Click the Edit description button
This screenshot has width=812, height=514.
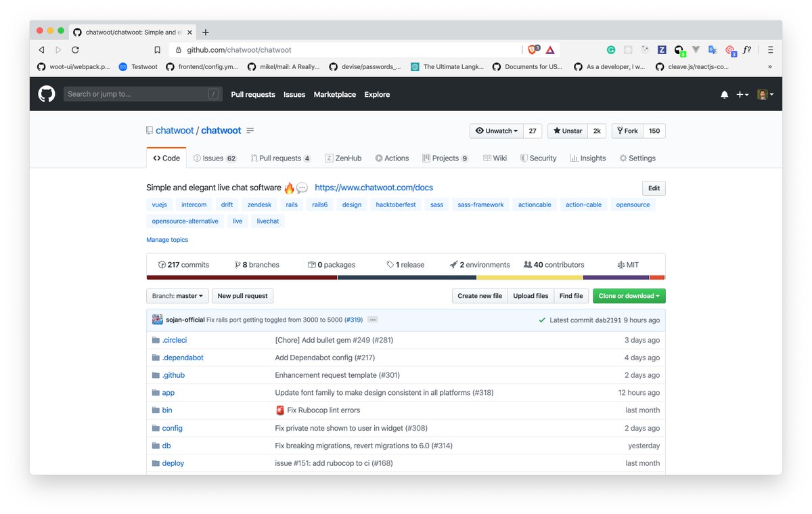pos(654,188)
